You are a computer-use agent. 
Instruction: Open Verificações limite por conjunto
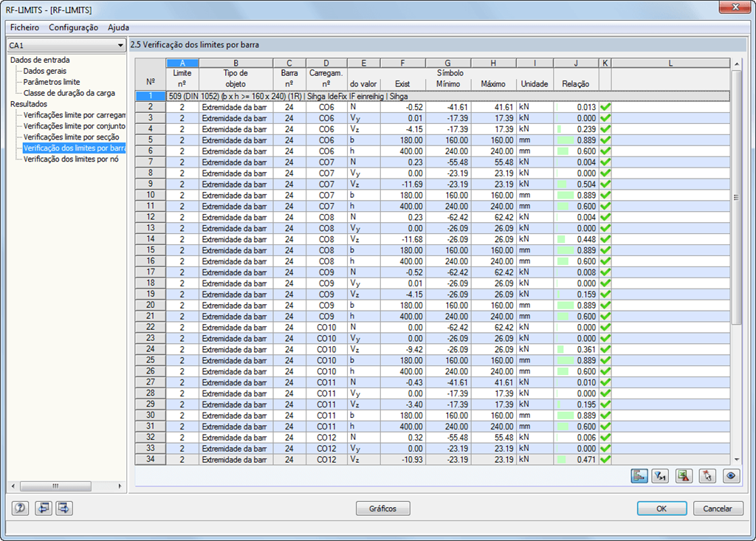coord(75,126)
